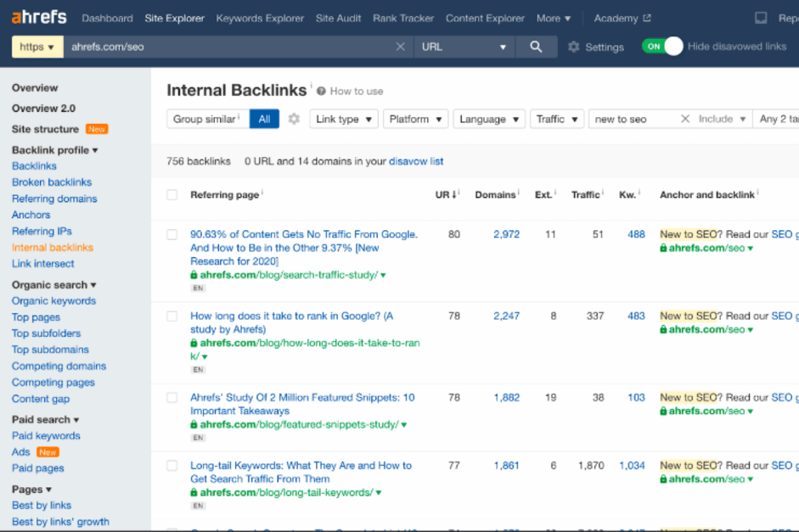Open the filter settings gear icon
This screenshot has height=532, width=799.
pyautogui.click(x=294, y=119)
